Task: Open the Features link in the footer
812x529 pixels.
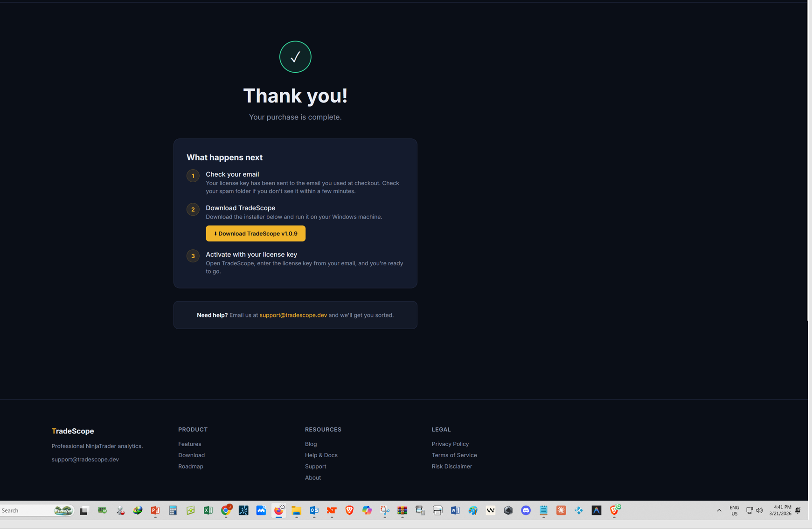Action: (189, 444)
